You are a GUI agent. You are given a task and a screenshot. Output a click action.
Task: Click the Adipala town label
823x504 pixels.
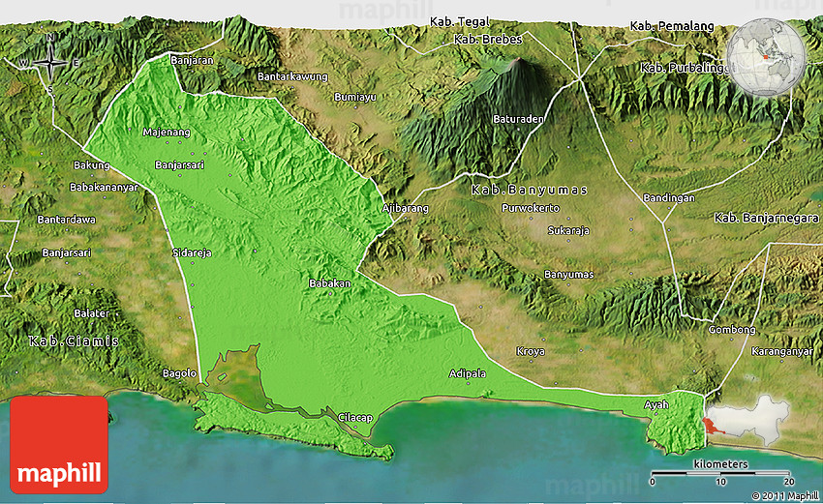(468, 373)
